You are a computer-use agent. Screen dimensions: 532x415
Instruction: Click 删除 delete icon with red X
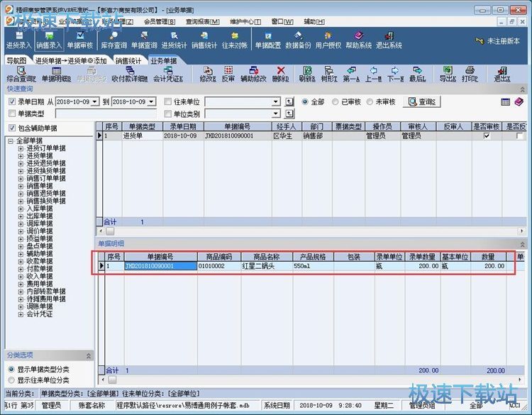281,74
